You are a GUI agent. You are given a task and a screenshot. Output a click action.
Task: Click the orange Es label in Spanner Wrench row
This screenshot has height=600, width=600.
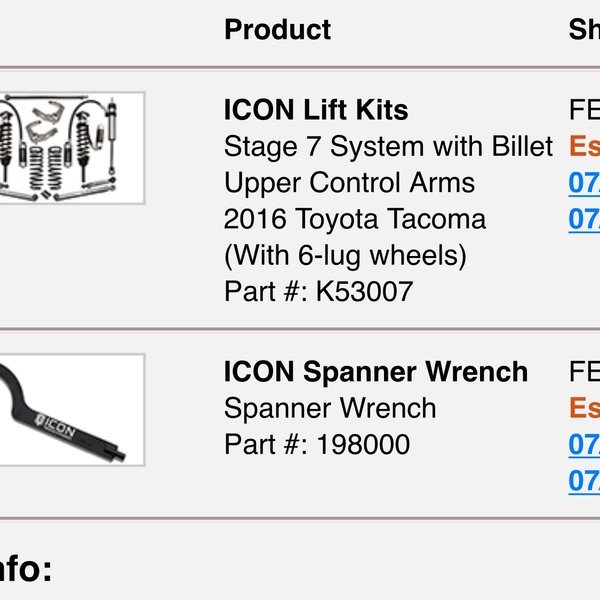(x=584, y=408)
